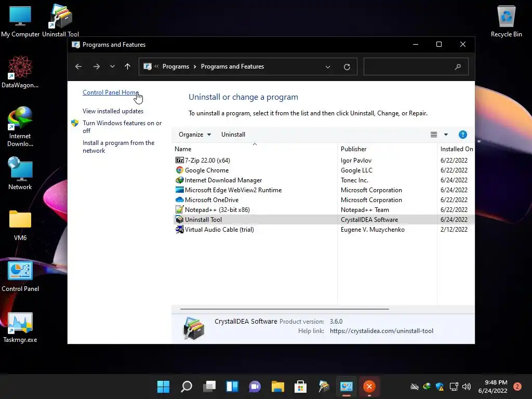Open Control Panel desktop icon
Screen dimensions: 532x399
pyautogui.click(x=20, y=275)
